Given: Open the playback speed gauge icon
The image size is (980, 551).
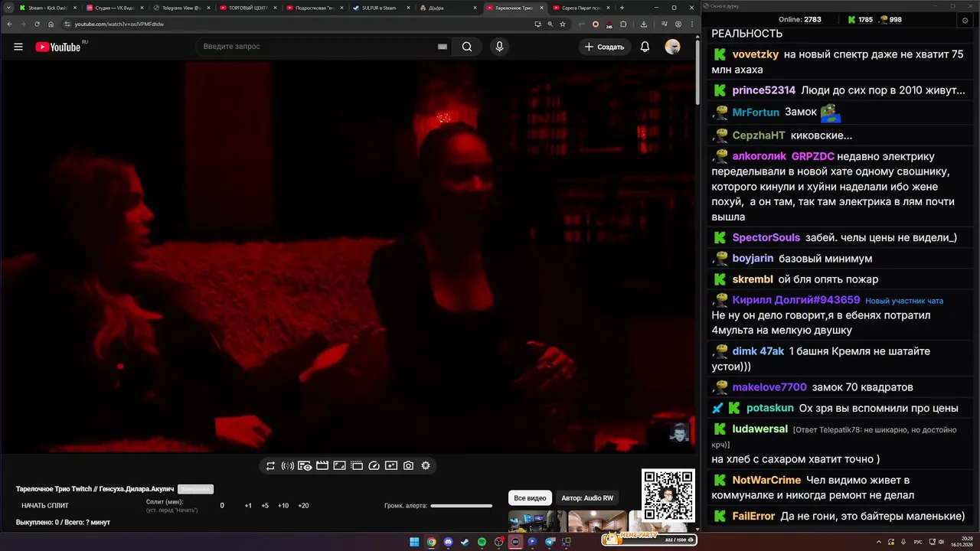Looking at the screenshot, I should (374, 465).
